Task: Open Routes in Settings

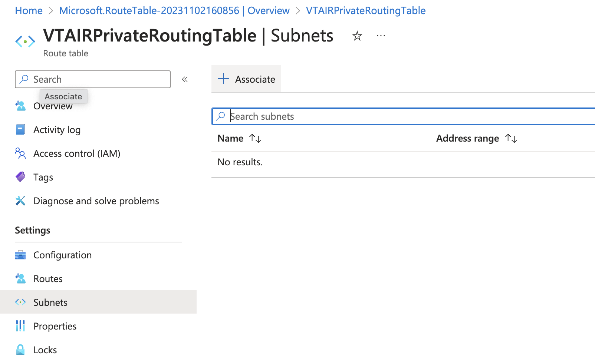Action: (48, 279)
